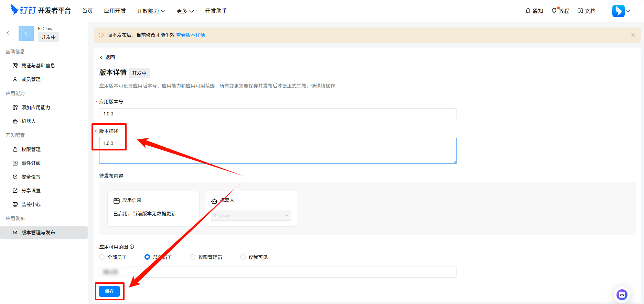This screenshot has height=304, width=644.
Task: Go to 应用开发 in top navigation
Action: click(x=115, y=11)
